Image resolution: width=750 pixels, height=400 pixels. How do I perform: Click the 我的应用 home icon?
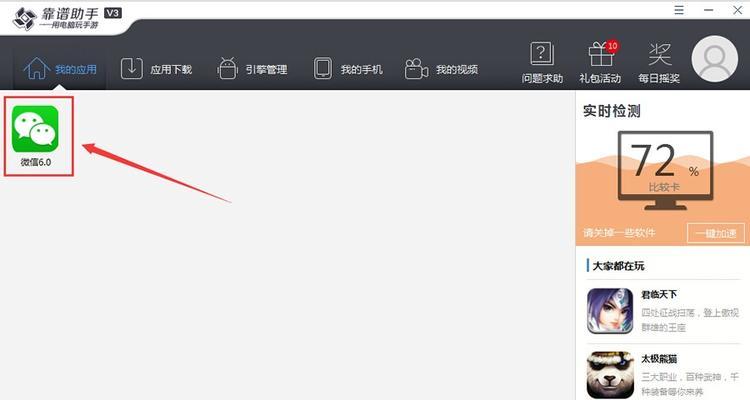pos(36,68)
